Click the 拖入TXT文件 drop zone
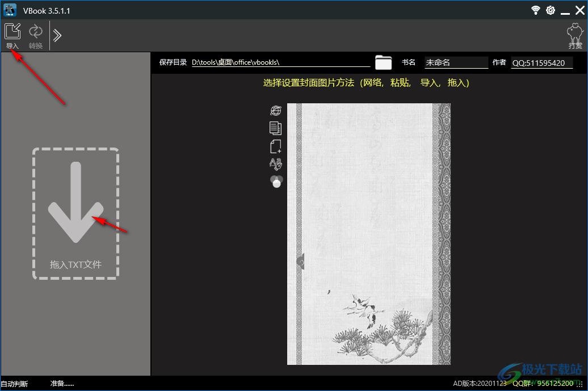The height and width of the screenshot is (391, 588). pos(75,213)
